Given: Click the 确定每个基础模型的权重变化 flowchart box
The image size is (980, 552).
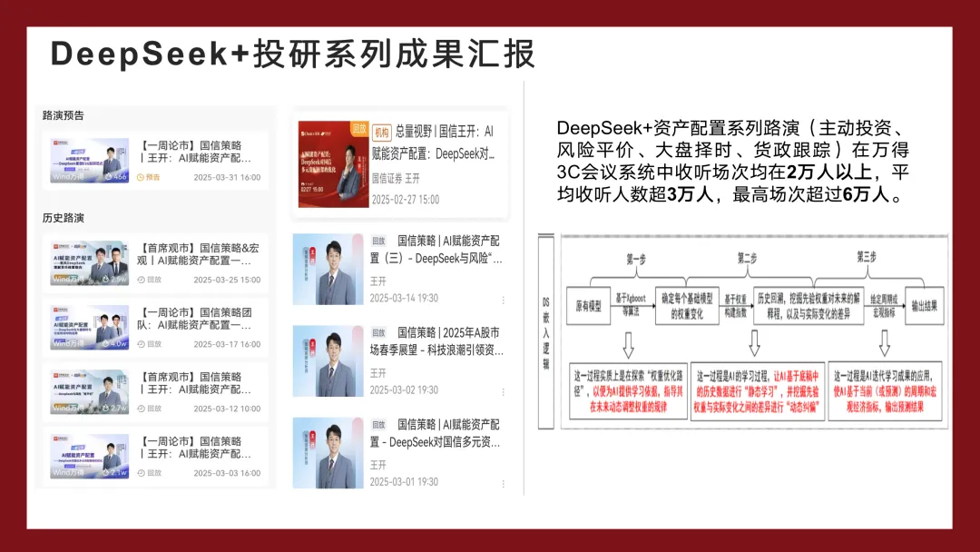Looking at the screenshot, I should coord(687,306).
